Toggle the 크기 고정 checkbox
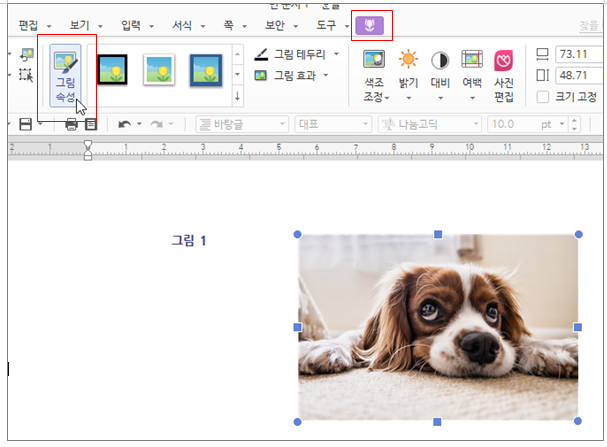The height and width of the screenshot is (447, 607). click(x=543, y=97)
